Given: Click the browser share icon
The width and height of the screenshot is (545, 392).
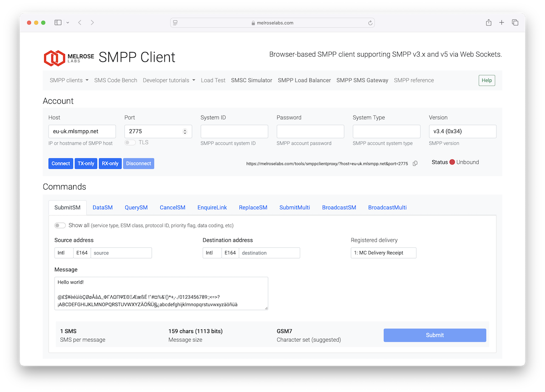Looking at the screenshot, I should [x=488, y=22].
